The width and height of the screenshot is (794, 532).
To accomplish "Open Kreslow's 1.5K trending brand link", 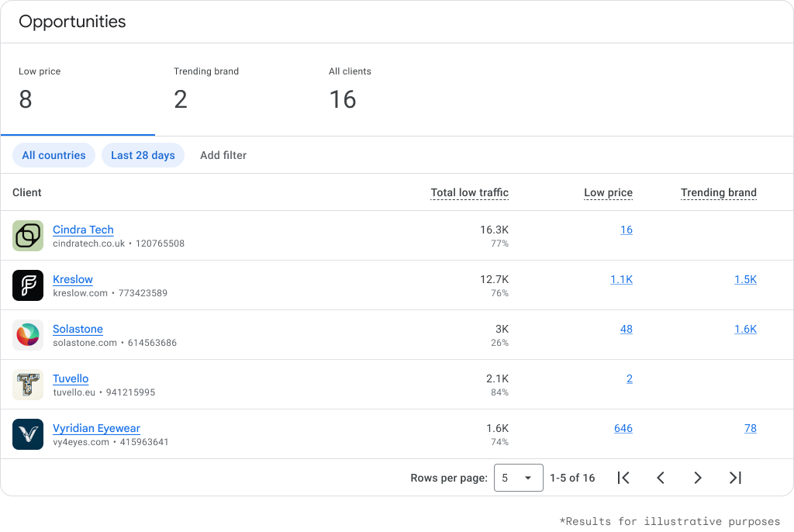I will pyautogui.click(x=745, y=279).
